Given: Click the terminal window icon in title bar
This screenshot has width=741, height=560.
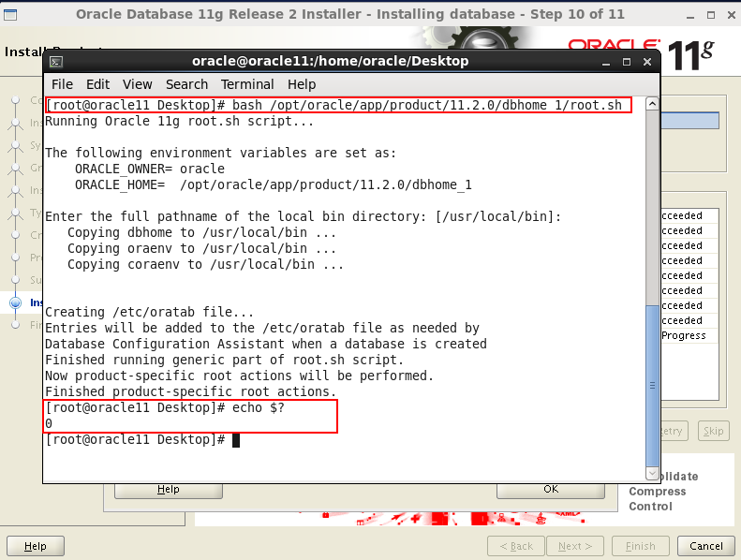Looking at the screenshot, I should point(56,62).
